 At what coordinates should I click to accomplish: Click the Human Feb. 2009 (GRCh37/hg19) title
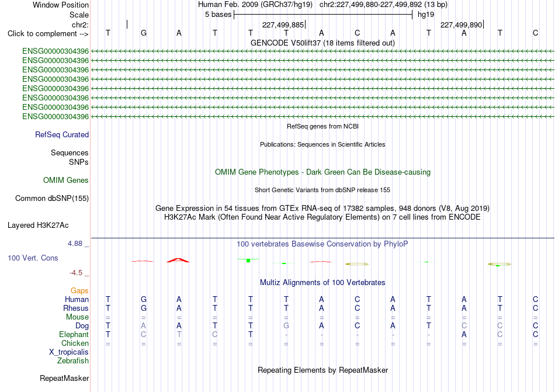(255, 5)
